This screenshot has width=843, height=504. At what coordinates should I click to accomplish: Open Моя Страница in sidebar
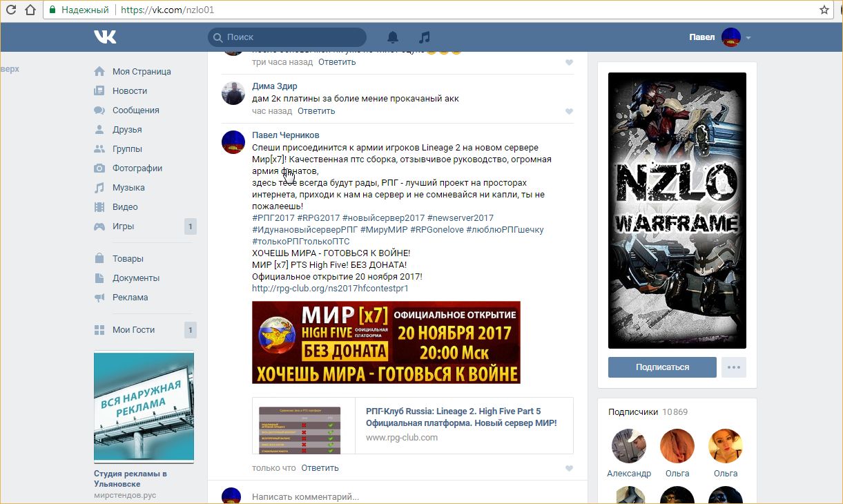(x=142, y=72)
